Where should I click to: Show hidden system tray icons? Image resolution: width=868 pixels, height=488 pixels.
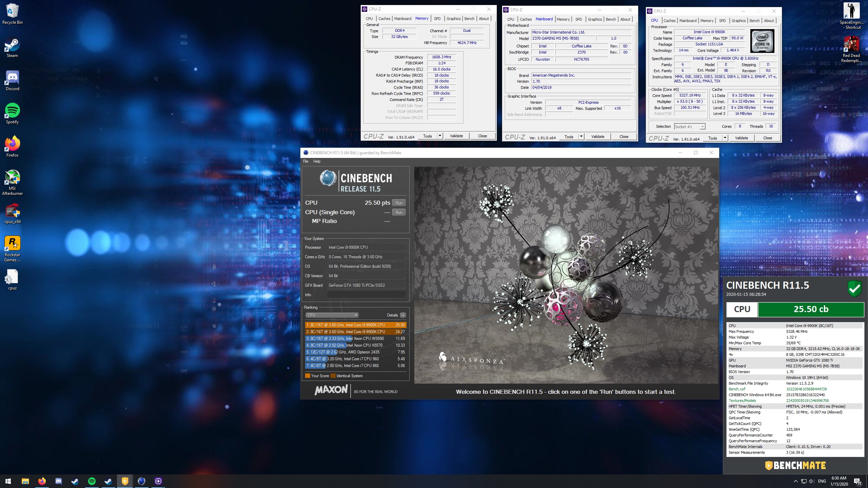[x=795, y=481]
